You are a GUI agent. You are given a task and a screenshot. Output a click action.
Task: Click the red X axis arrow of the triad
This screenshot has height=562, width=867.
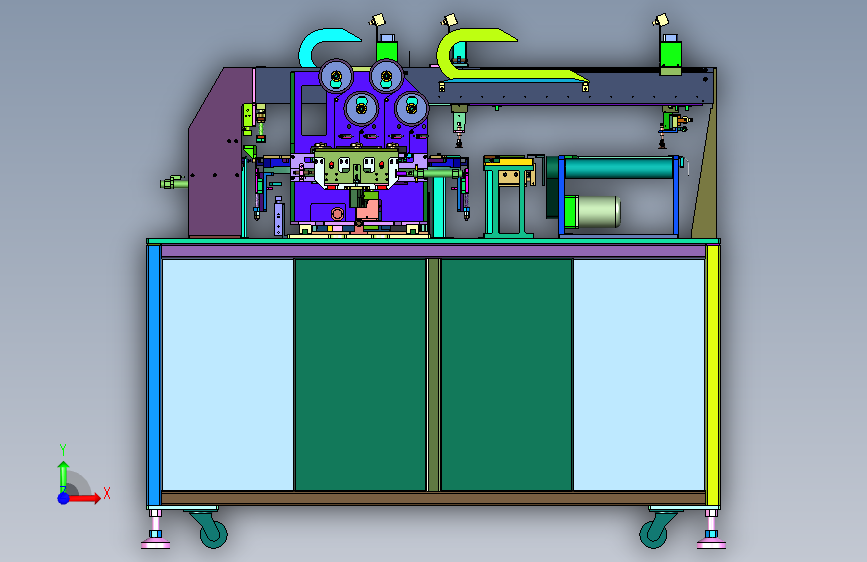[x=84, y=498]
